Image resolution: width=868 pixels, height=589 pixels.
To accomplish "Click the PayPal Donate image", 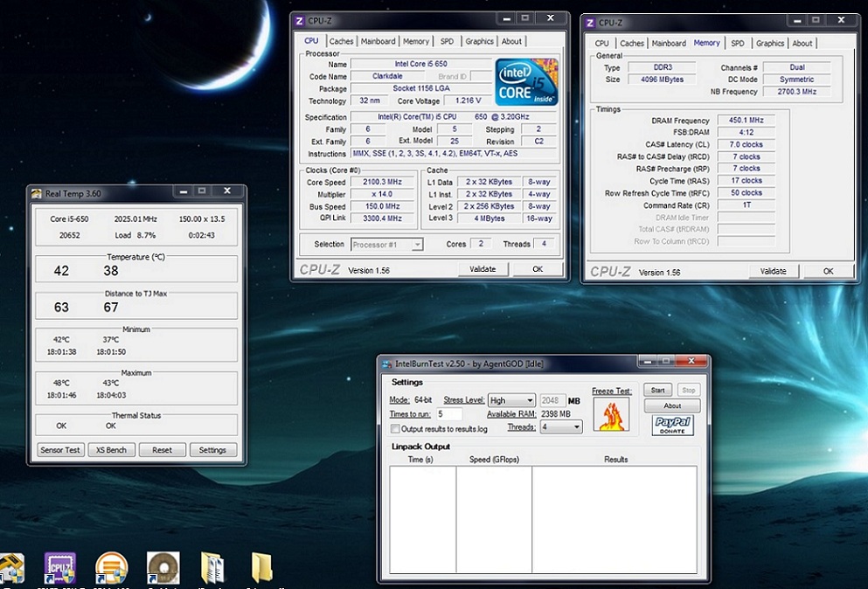I will tap(672, 425).
